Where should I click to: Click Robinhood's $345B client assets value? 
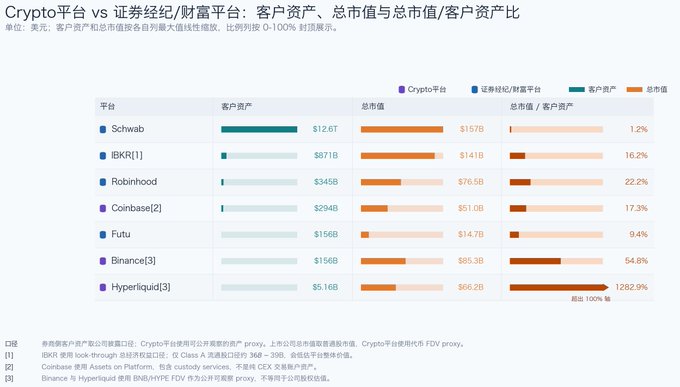(x=326, y=182)
